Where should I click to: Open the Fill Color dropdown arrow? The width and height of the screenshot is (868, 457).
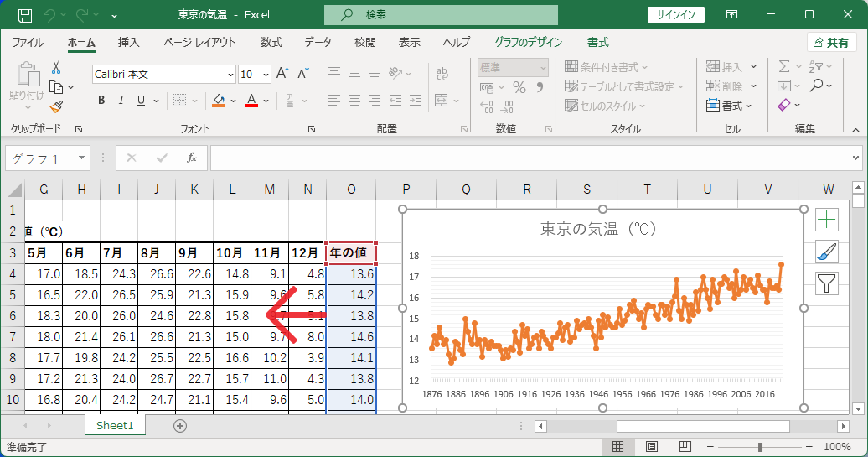[x=234, y=101]
